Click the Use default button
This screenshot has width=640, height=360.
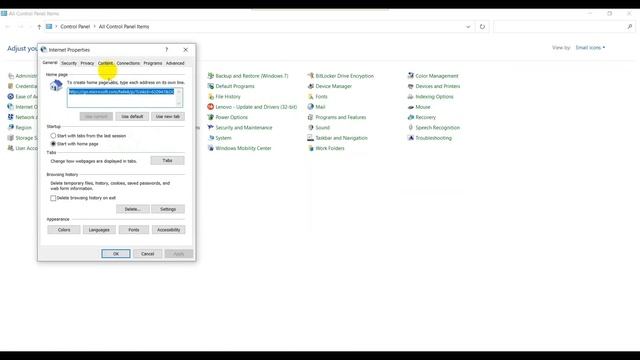tap(132, 116)
